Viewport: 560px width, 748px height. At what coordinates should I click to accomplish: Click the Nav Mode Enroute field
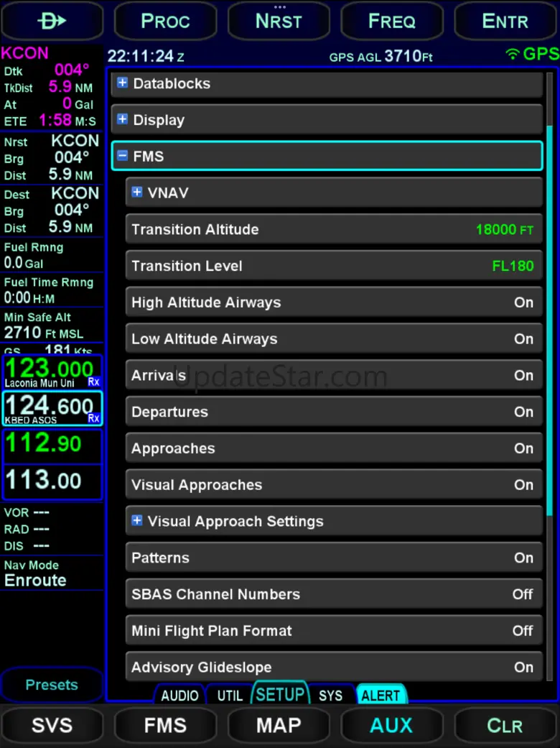(52, 573)
